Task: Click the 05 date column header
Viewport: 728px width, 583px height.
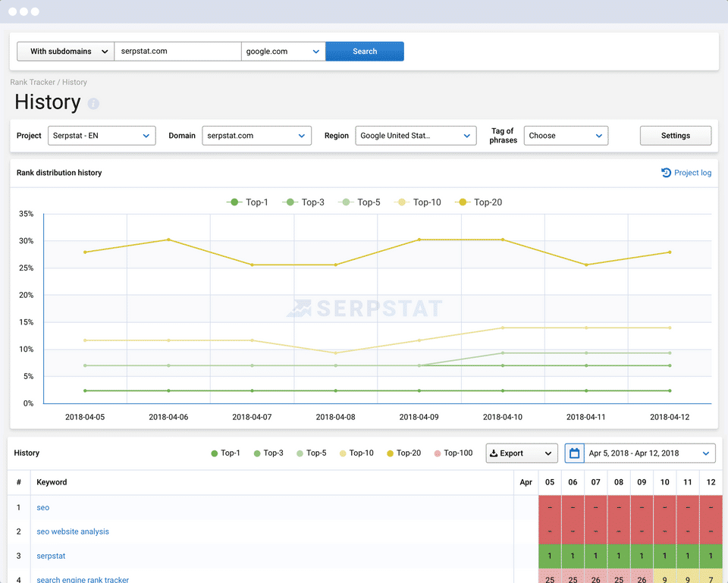Action: click(550, 482)
